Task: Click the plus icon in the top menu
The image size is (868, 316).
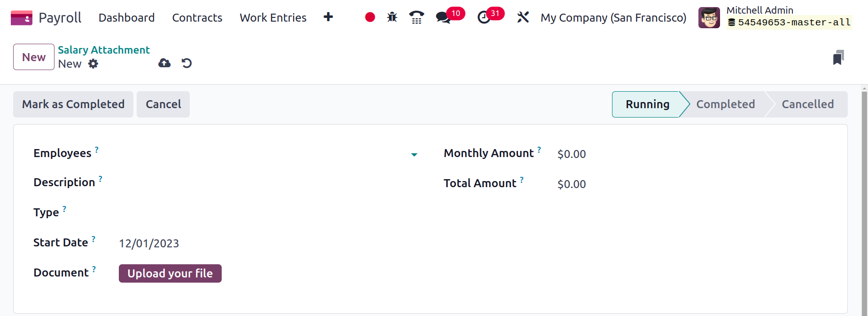Action: 328,17
